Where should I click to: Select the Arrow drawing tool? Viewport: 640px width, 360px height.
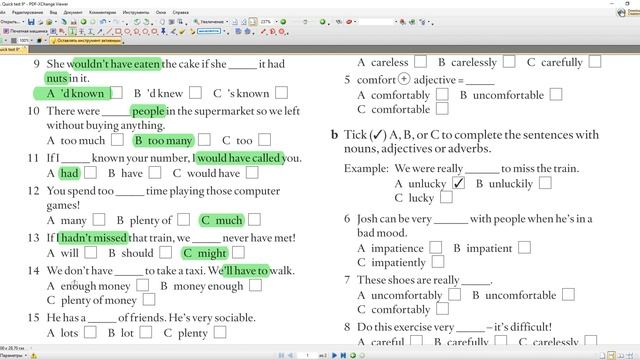coord(100,31)
